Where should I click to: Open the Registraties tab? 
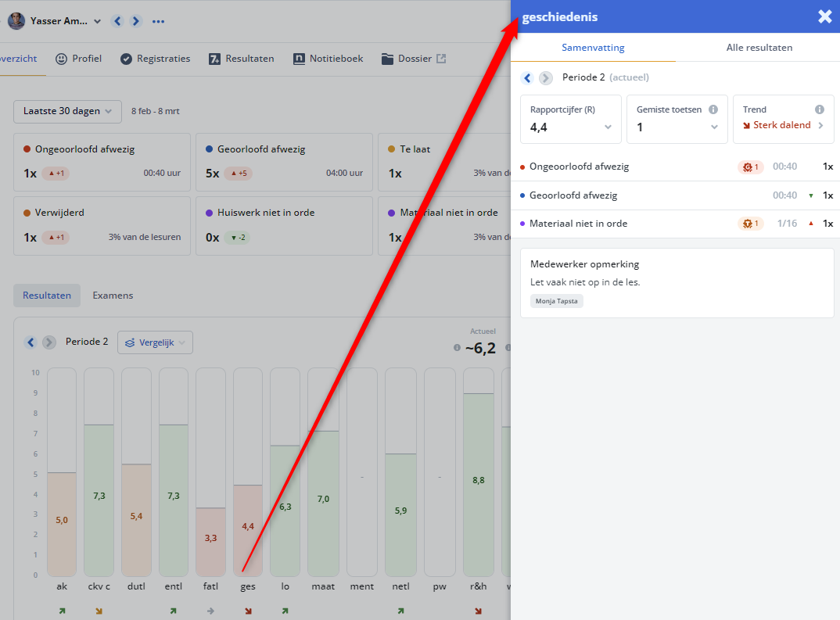[x=156, y=59]
